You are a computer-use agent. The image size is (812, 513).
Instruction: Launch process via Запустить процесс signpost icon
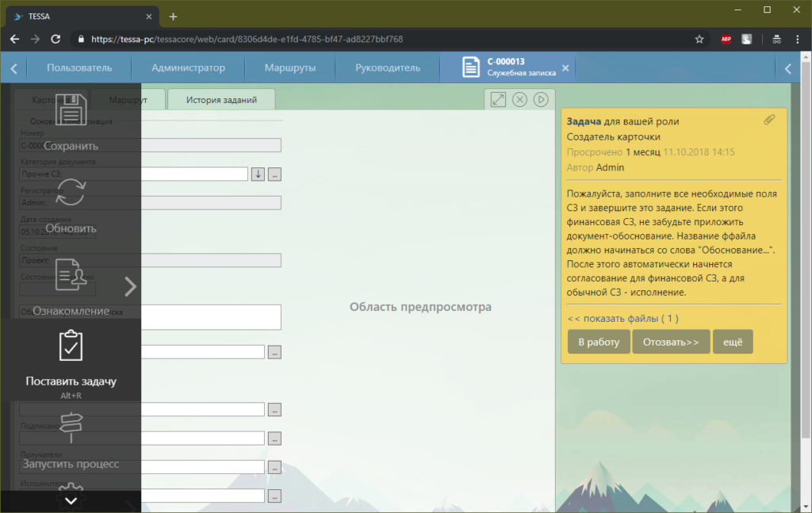coord(71,429)
